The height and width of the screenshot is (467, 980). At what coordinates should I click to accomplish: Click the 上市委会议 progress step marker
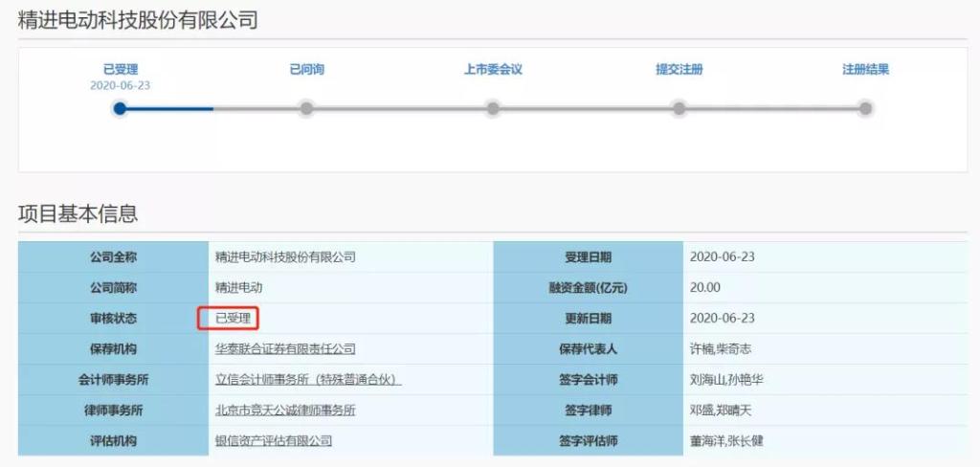[493, 109]
